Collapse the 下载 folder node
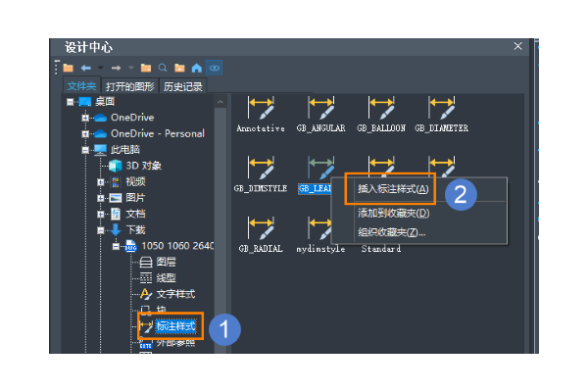This screenshot has width=588, height=392. tap(100, 230)
